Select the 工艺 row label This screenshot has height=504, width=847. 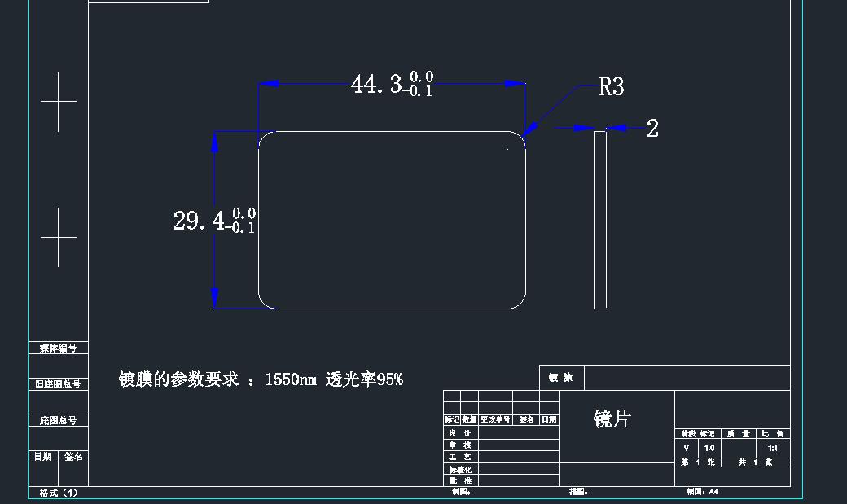coord(460,458)
